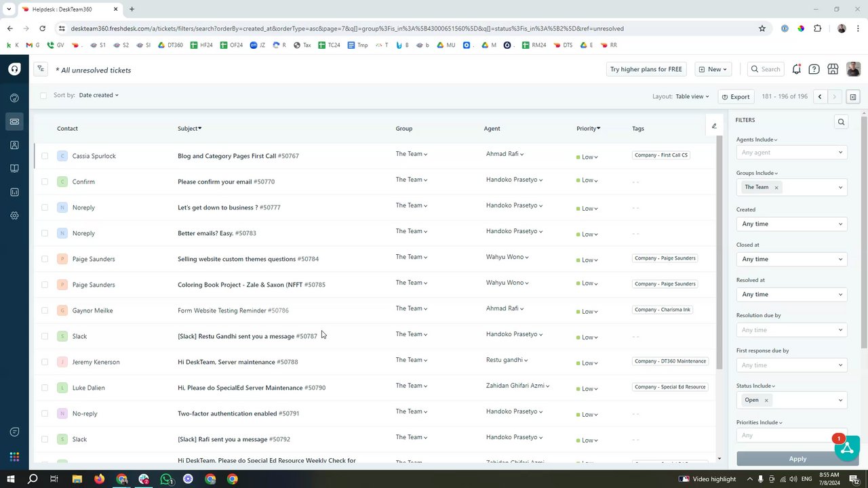Toggle the filters panel icon
This screenshot has width=868, height=488.
click(x=853, y=97)
